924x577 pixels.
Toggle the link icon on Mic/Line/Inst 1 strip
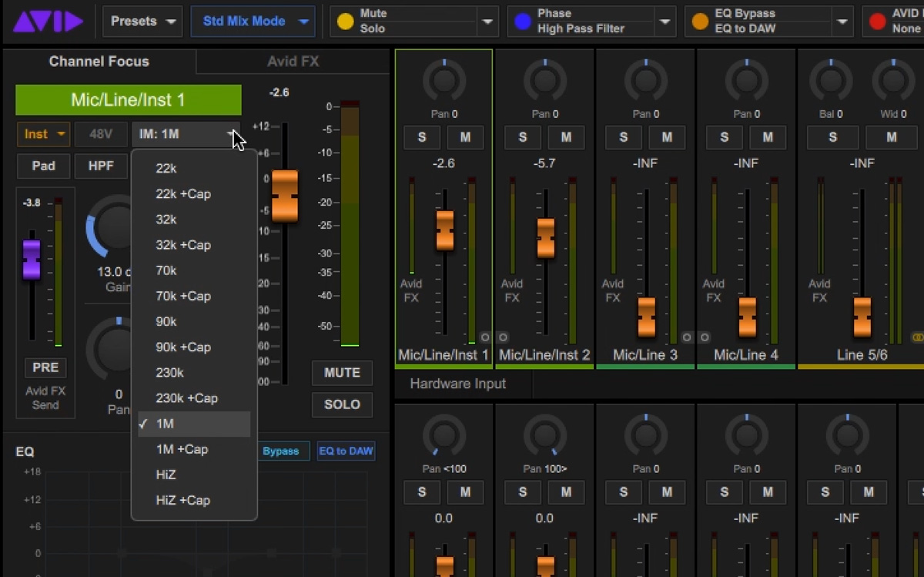[484, 337]
